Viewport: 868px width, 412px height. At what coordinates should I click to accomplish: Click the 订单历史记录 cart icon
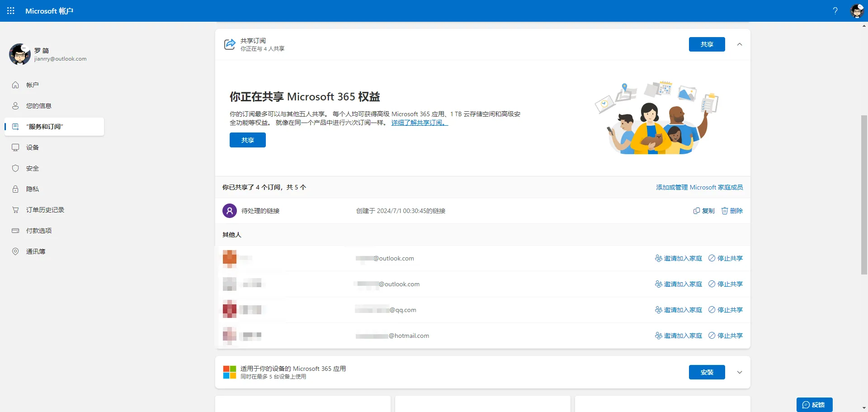[15, 210]
